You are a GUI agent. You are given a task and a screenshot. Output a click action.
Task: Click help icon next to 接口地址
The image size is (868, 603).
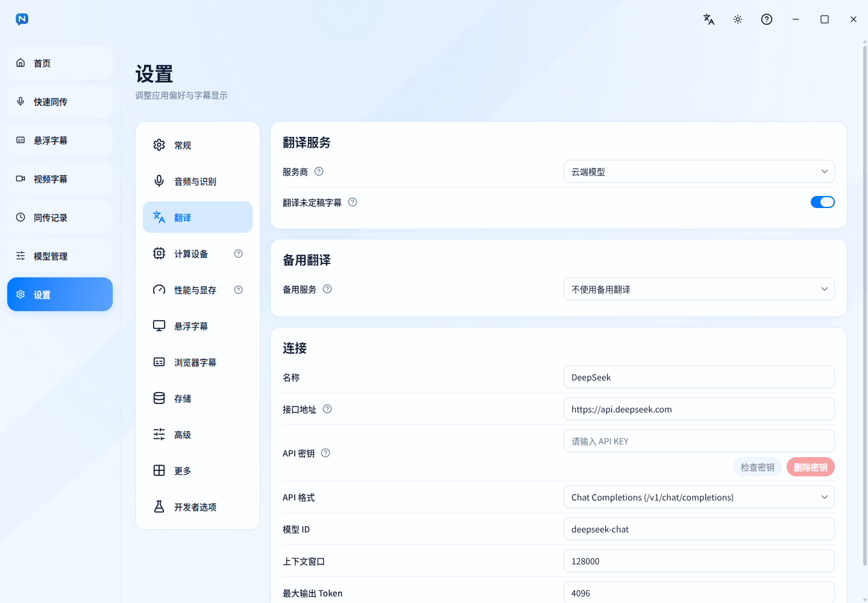(327, 409)
